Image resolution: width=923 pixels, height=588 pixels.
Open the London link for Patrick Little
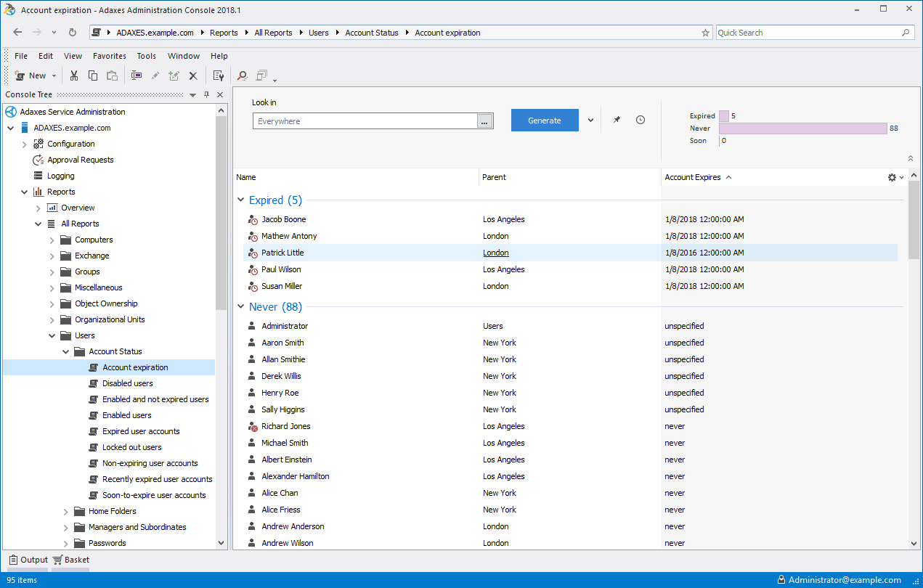click(496, 253)
